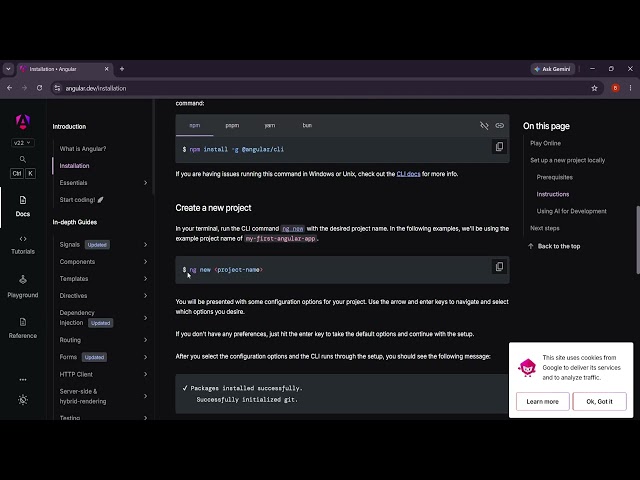Click the address bar URL field

(x=327, y=88)
